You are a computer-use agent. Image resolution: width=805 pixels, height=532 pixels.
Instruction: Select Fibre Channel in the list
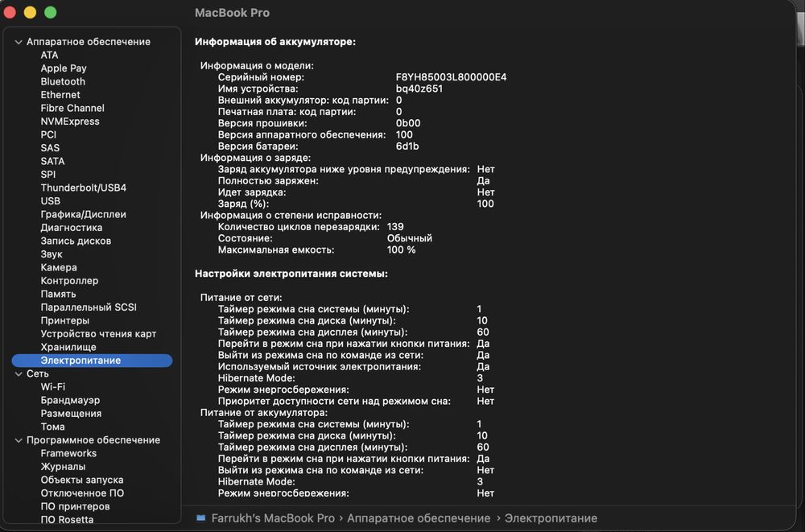pyautogui.click(x=72, y=109)
